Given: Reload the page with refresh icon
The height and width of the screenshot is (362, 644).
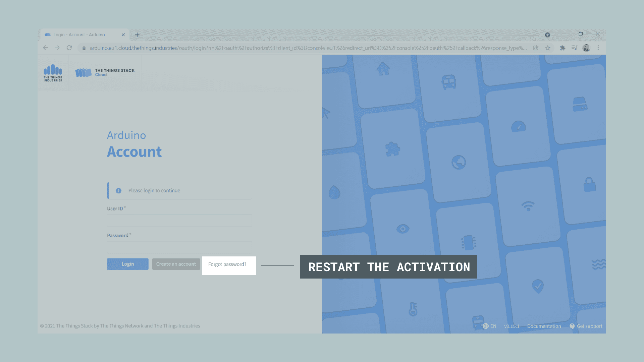Looking at the screenshot, I should (69, 48).
